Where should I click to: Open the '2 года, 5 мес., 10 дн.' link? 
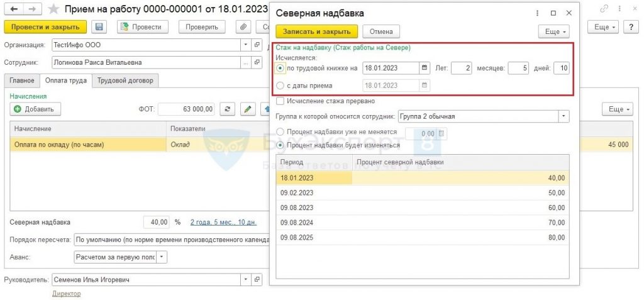tap(223, 223)
